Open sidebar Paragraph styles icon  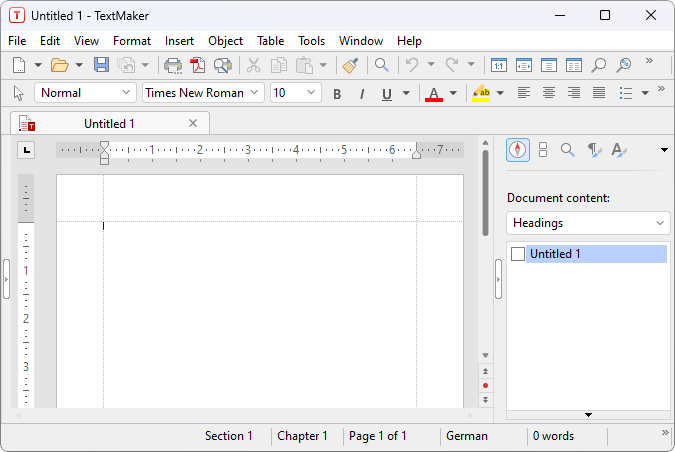tap(594, 150)
